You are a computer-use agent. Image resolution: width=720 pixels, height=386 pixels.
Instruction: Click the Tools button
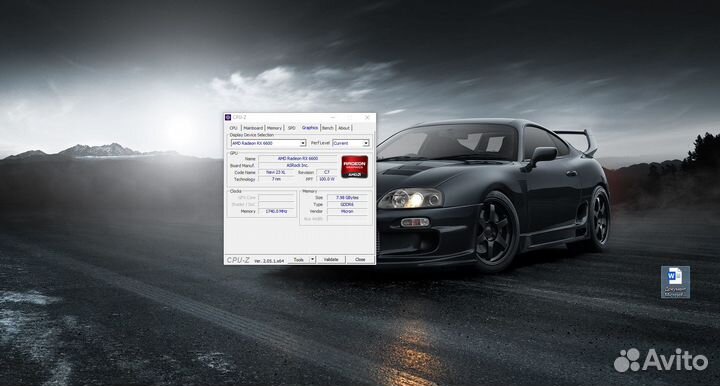[x=298, y=260]
